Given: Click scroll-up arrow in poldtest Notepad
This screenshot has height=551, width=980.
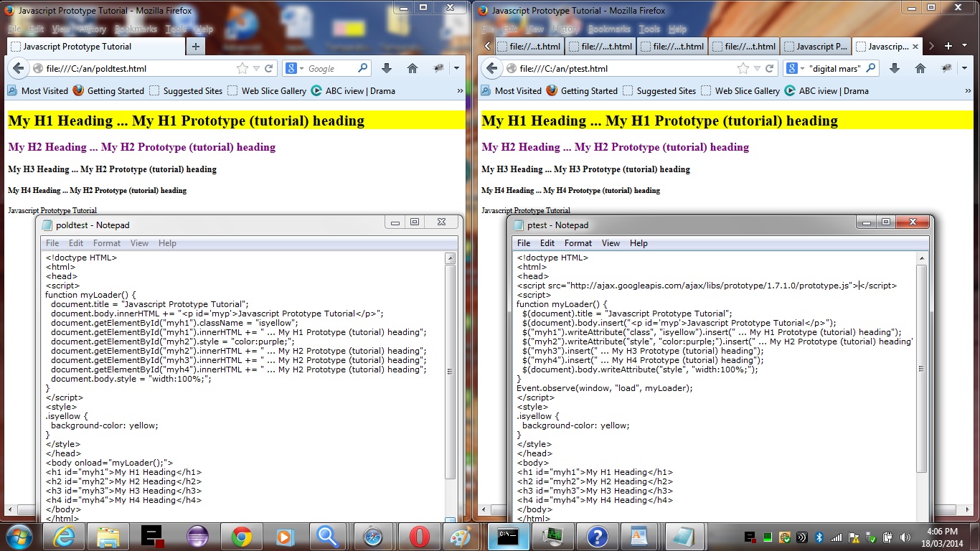Looking at the screenshot, I should point(451,258).
